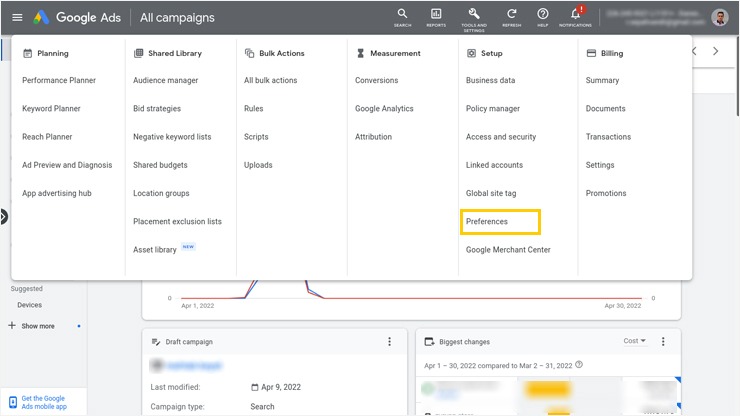Click the Measurement hourglass icon
Image resolution: width=740 pixels, height=416 pixels.
click(361, 53)
